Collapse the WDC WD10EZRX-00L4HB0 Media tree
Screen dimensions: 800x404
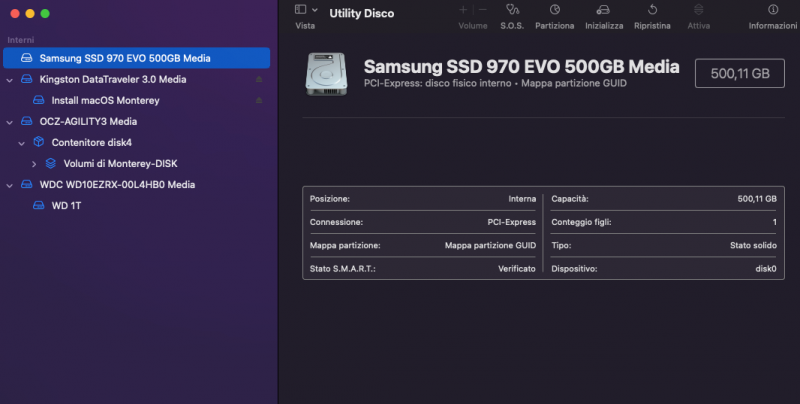point(9,185)
